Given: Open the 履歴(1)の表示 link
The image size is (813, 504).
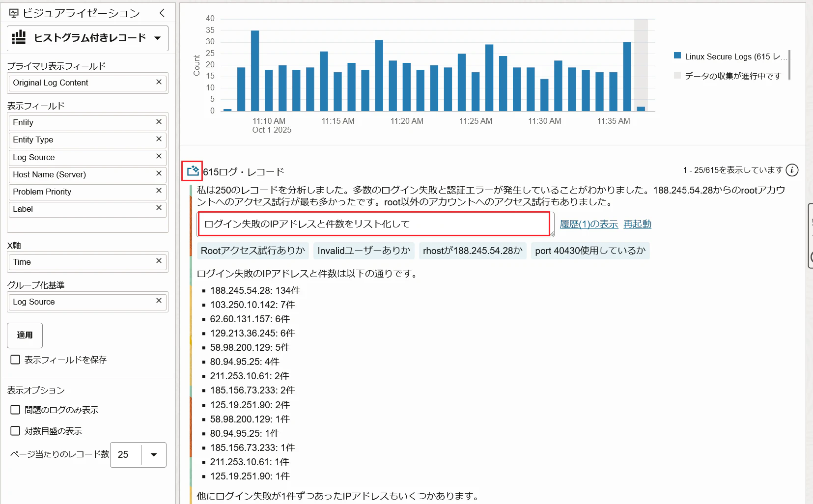Looking at the screenshot, I should 589,224.
